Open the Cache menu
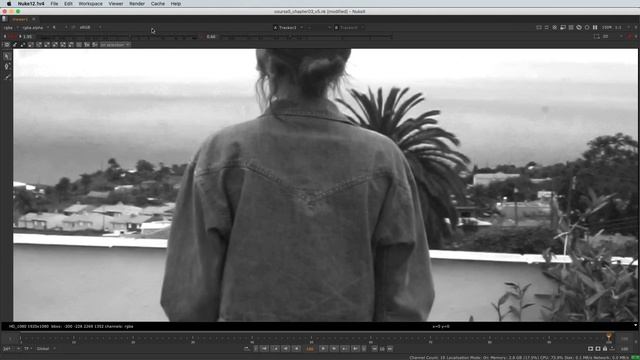 pyautogui.click(x=158, y=4)
